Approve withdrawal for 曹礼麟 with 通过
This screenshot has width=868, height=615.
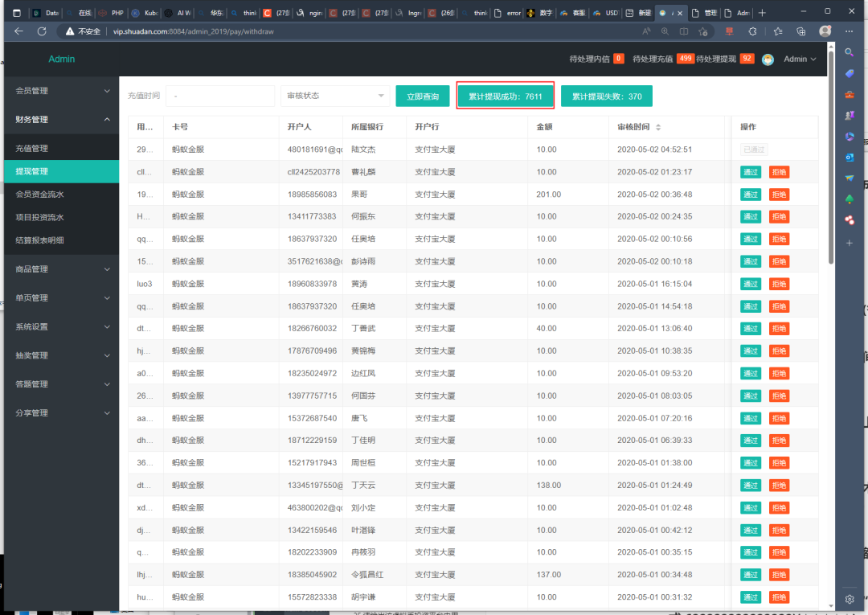[750, 172]
